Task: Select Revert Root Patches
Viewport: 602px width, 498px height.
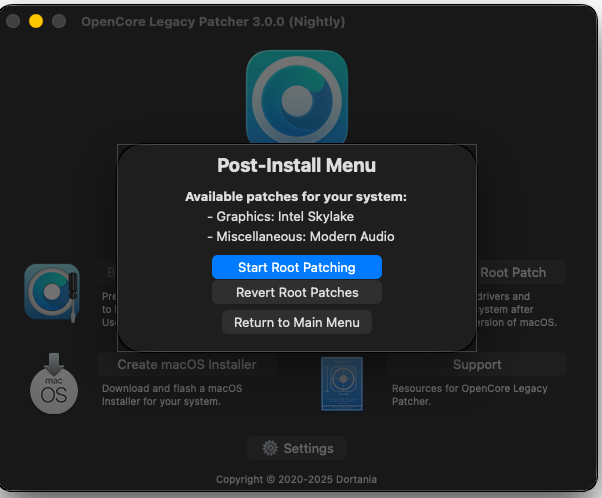Action: pyautogui.click(x=297, y=292)
